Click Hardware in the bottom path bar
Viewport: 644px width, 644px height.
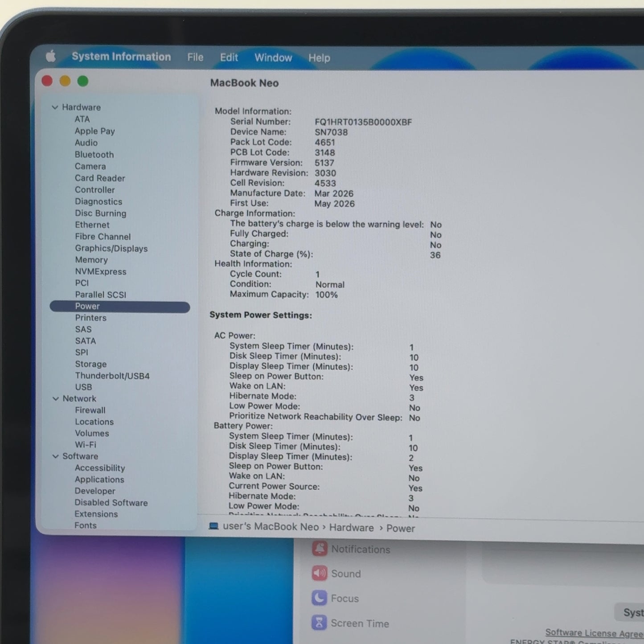(x=352, y=528)
